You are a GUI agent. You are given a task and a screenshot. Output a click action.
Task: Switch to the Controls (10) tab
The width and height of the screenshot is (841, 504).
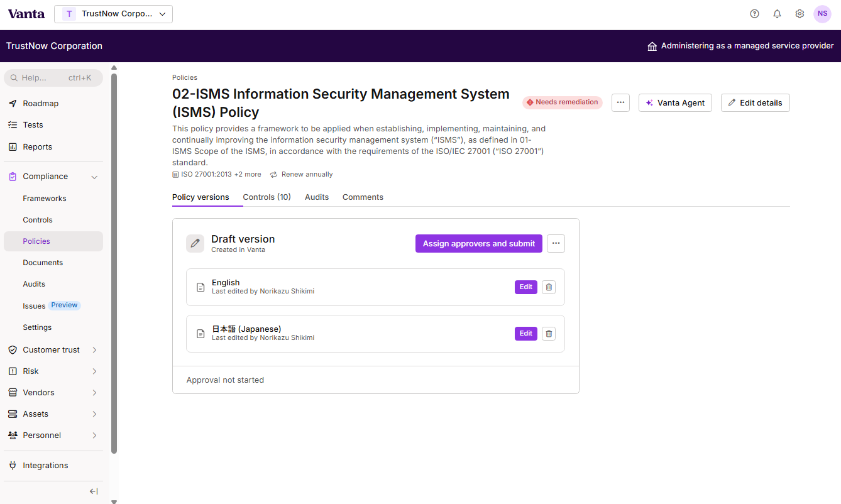pos(267,197)
